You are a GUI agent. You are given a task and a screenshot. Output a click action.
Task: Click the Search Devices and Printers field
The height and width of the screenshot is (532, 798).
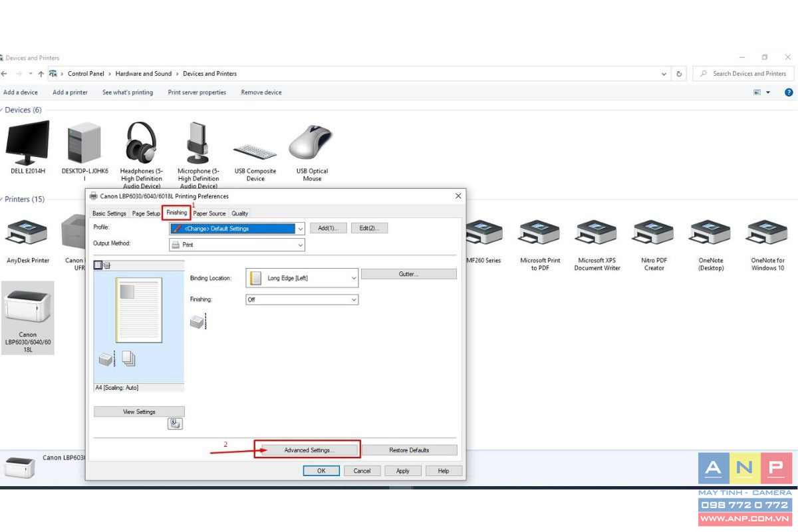click(x=743, y=74)
